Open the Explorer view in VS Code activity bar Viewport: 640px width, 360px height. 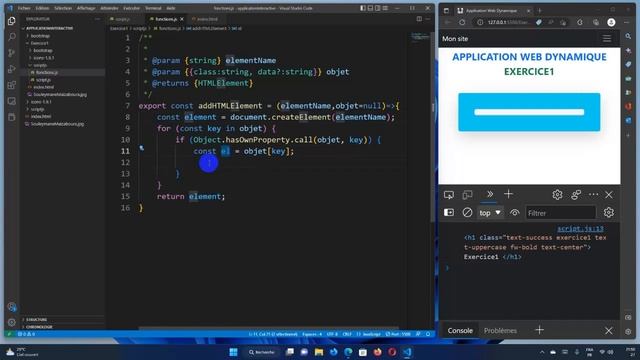11,20
